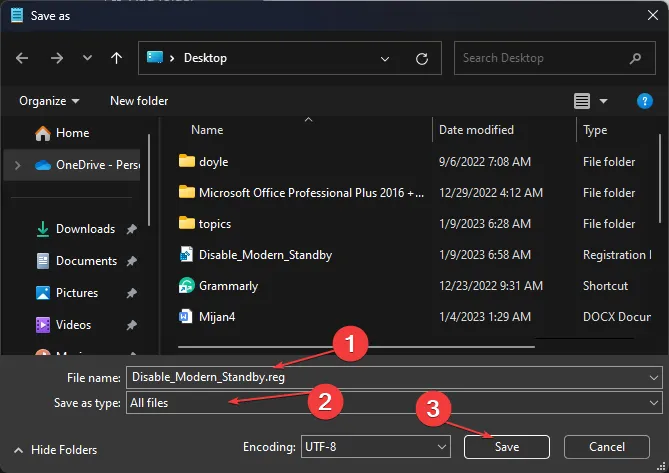Click the pin icon next to Downloads
The width and height of the screenshot is (669, 473).
(131, 229)
